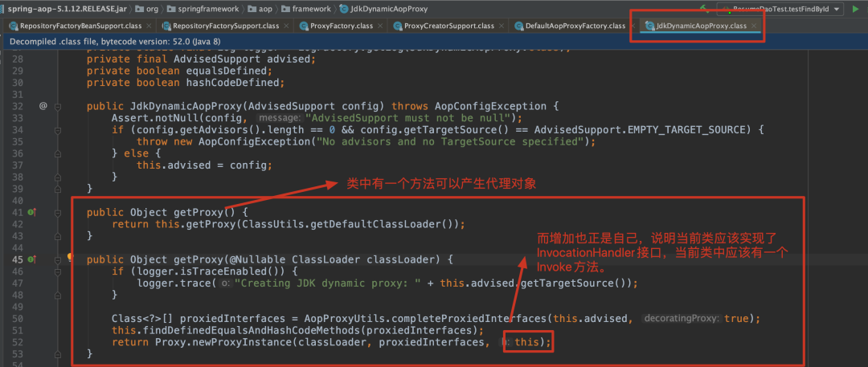This screenshot has height=367, width=868.
Task: Close the ProxyFactory.class tab
Action: pyautogui.click(x=379, y=26)
